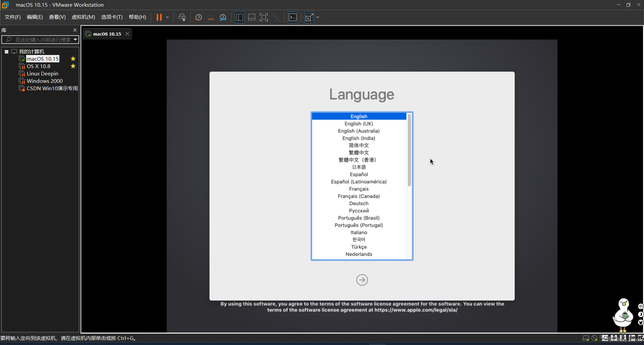Click the Linux Deepin VM icon
Screen dimensions: 644x345
22,74
